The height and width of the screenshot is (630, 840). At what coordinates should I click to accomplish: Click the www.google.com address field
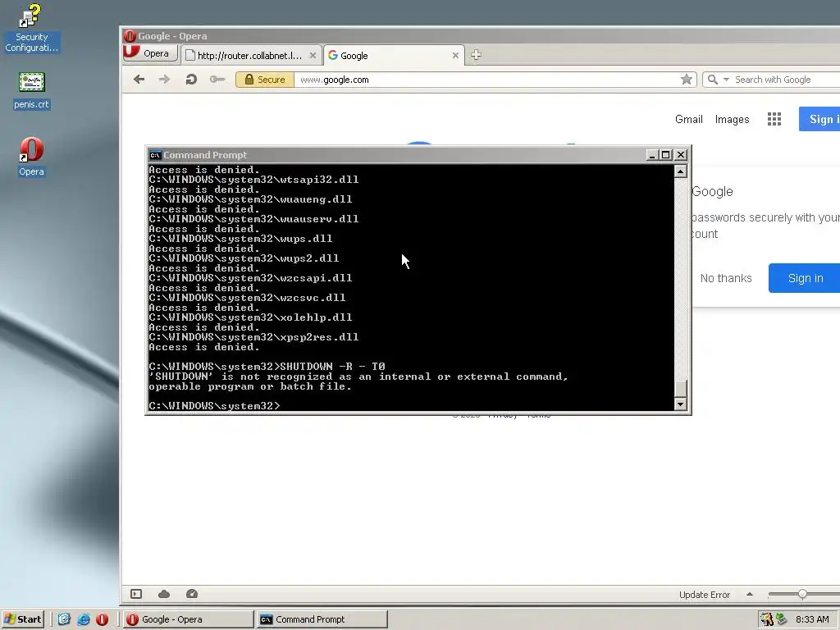coord(487,80)
